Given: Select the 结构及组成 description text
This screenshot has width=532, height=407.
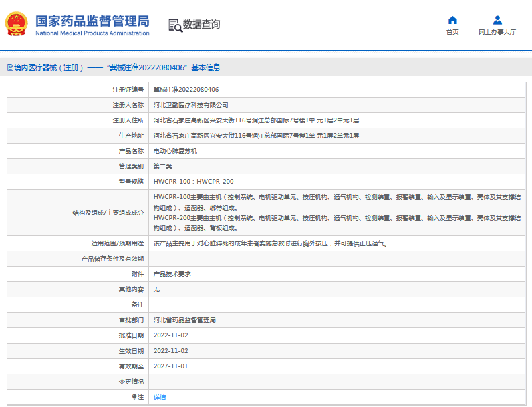Looking at the screenshot, I should click(x=337, y=213).
